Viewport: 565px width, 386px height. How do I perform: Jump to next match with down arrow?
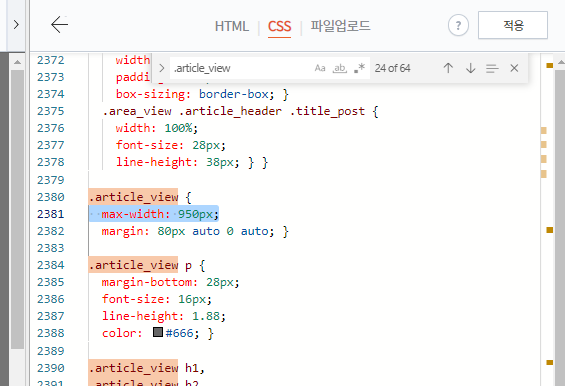[x=470, y=68]
